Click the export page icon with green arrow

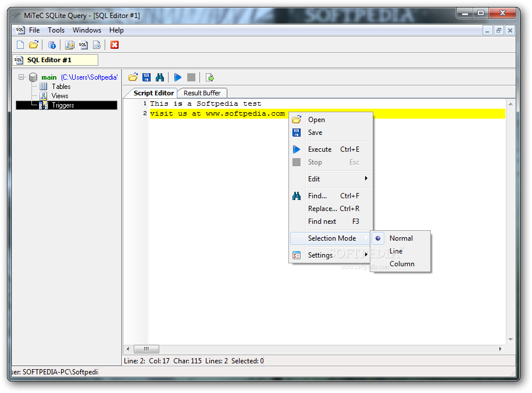[210, 77]
